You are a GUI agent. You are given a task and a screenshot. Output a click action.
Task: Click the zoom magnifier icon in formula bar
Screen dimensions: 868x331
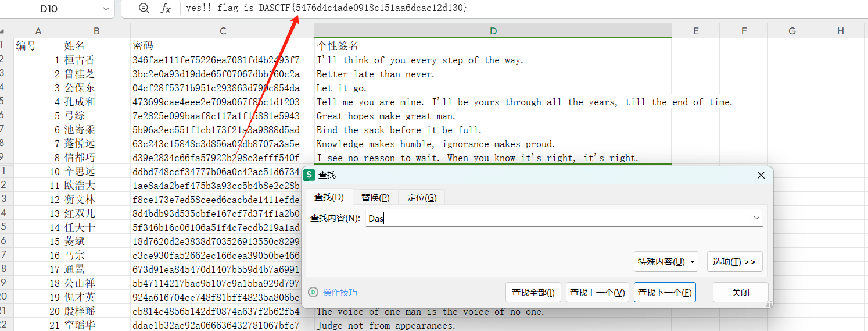click(x=144, y=8)
